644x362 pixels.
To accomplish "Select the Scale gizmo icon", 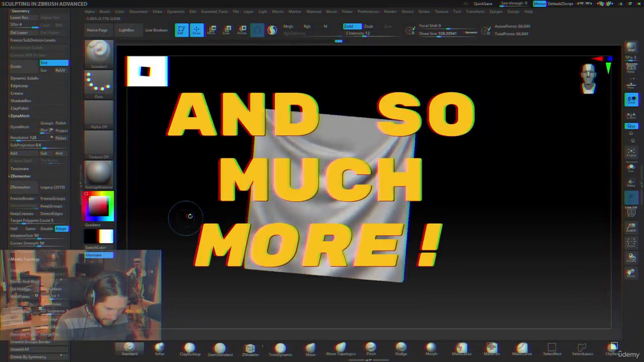I will click(x=227, y=30).
